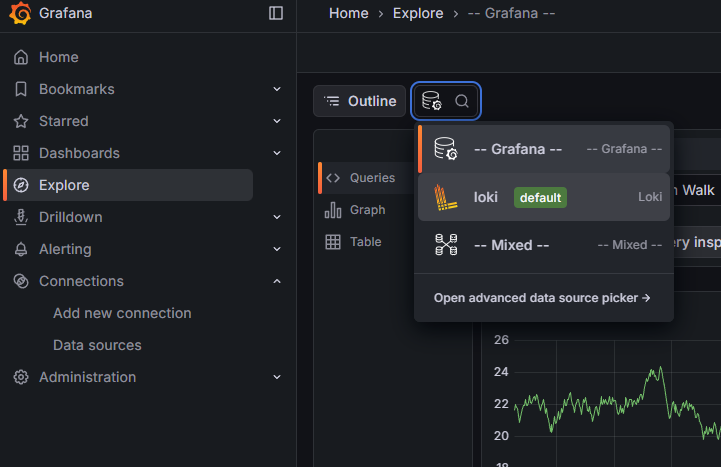Open Dashboards in the sidebar

coord(79,153)
